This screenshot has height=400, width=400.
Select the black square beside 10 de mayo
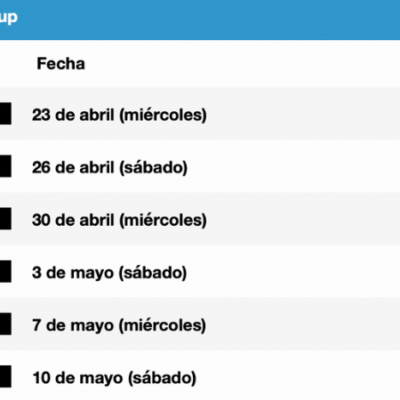(6, 377)
